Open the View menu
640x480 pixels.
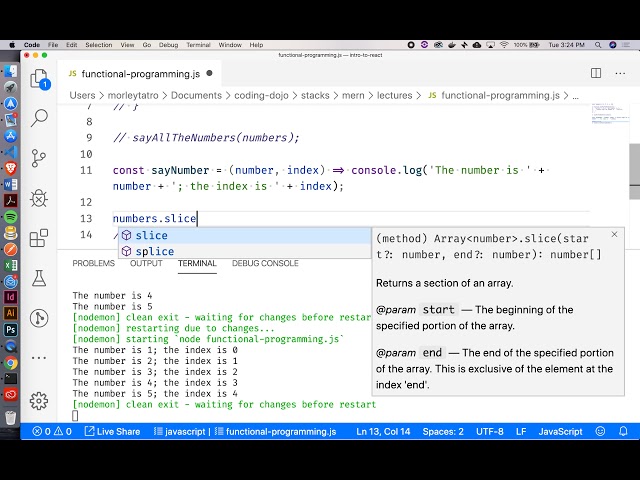127,45
